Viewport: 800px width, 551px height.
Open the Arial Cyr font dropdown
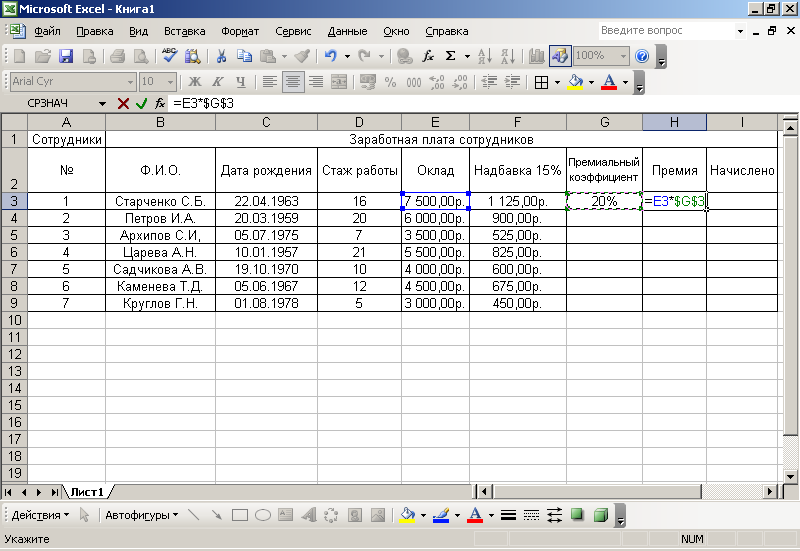point(131,82)
